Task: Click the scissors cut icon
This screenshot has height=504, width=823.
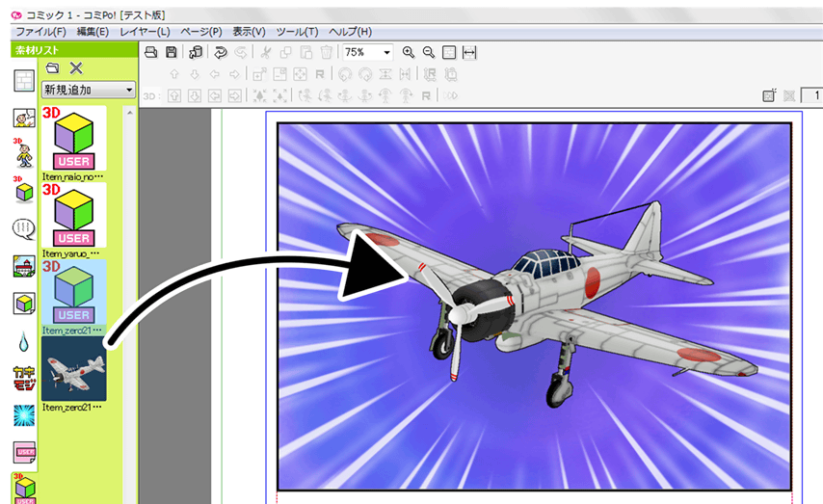Action: 266,52
